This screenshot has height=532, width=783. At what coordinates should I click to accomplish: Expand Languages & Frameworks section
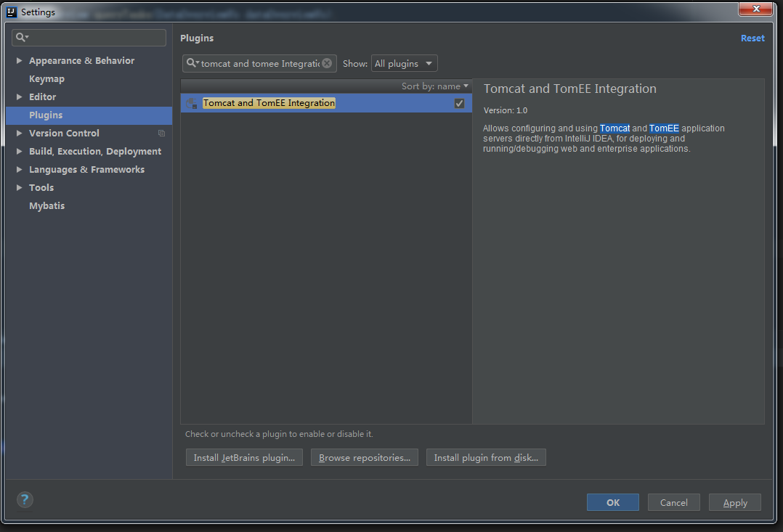pyautogui.click(x=19, y=169)
